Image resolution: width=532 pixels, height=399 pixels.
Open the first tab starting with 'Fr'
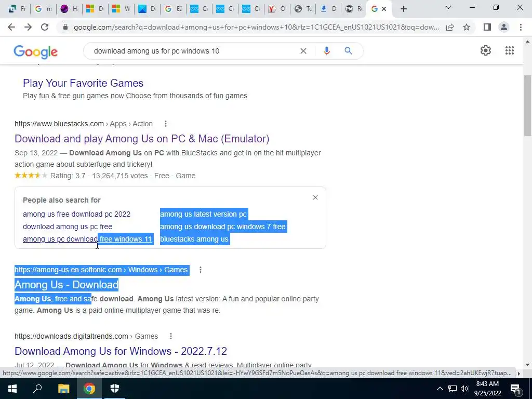18,9
